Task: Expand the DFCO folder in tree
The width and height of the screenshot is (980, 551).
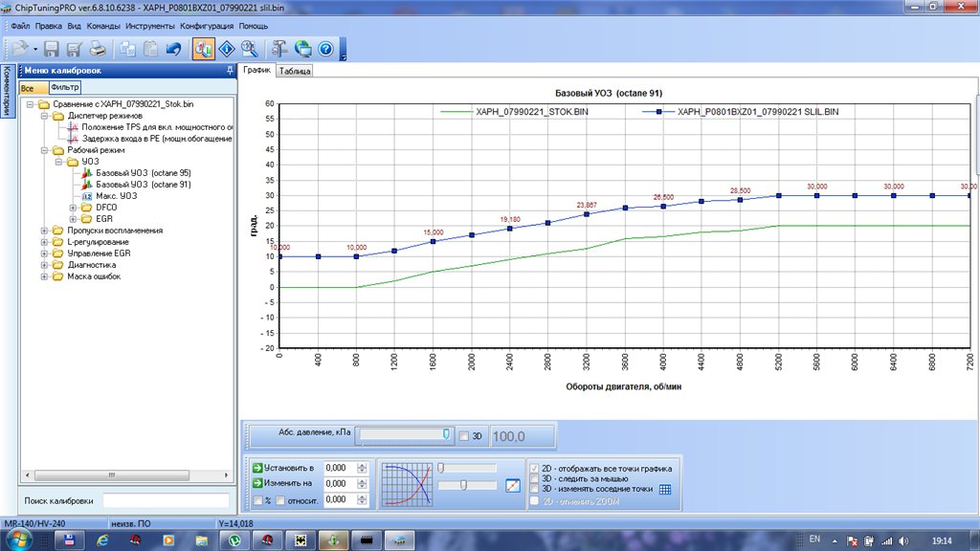Action: [x=73, y=208]
